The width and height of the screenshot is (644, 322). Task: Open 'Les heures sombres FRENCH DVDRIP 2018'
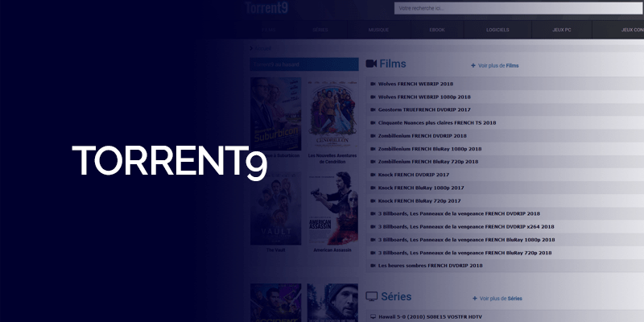(431, 266)
